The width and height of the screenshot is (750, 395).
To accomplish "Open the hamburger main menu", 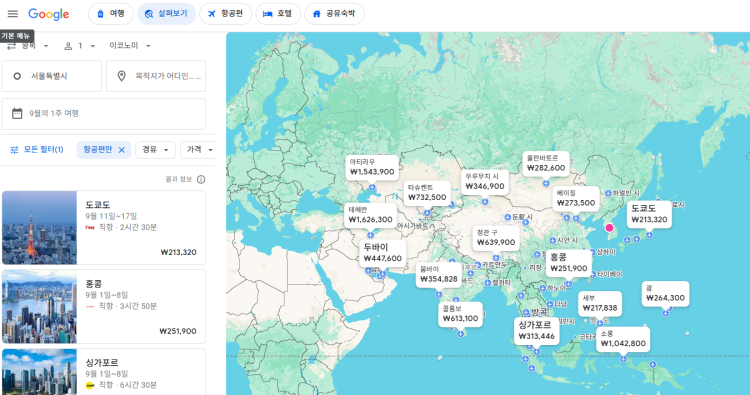I will 13,14.
